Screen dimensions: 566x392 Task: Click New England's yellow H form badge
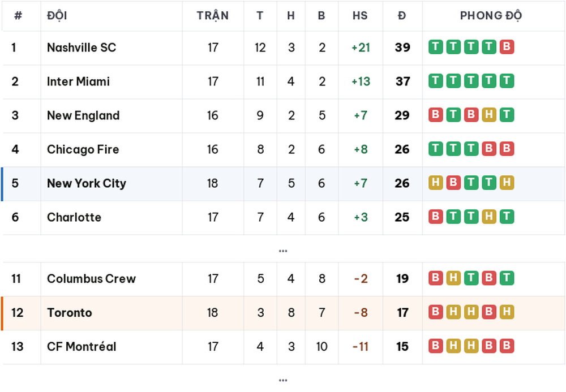(x=489, y=115)
